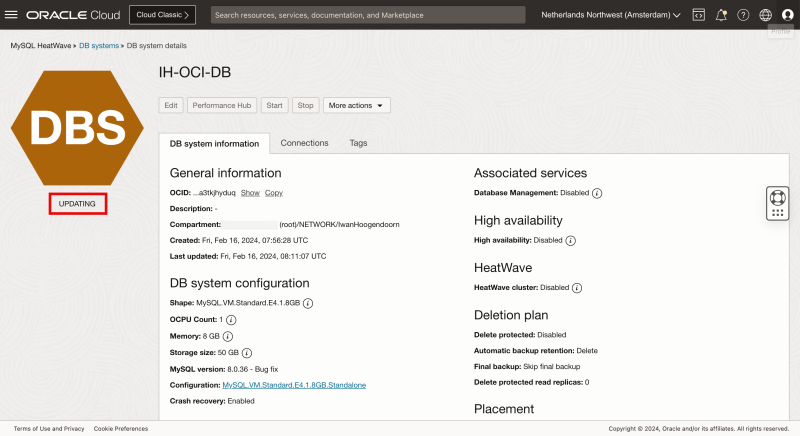The height and width of the screenshot is (436, 800).
Task: Click the Automatic backup retention value
Action: (587, 351)
